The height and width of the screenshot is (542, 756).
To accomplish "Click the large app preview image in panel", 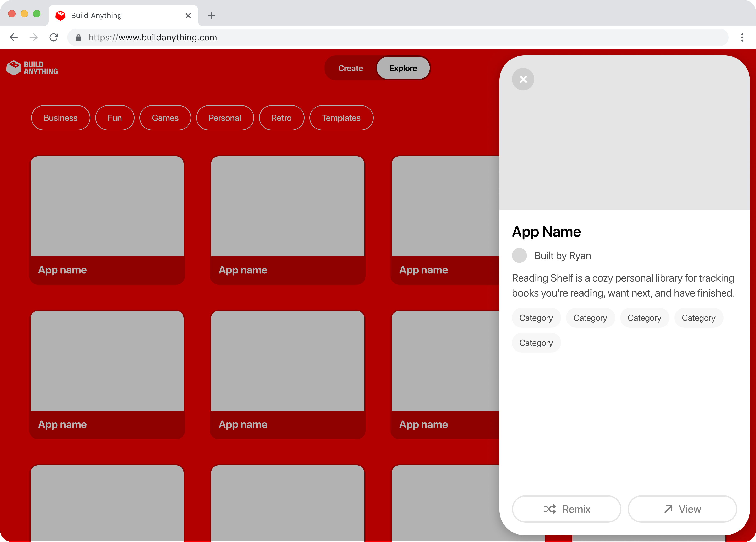I will (x=624, y=133).
